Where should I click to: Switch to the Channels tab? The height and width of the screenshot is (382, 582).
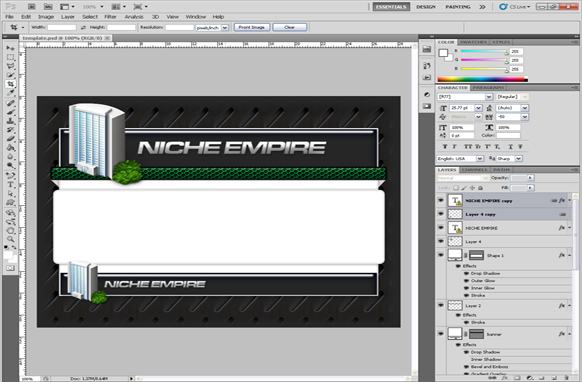475,170
